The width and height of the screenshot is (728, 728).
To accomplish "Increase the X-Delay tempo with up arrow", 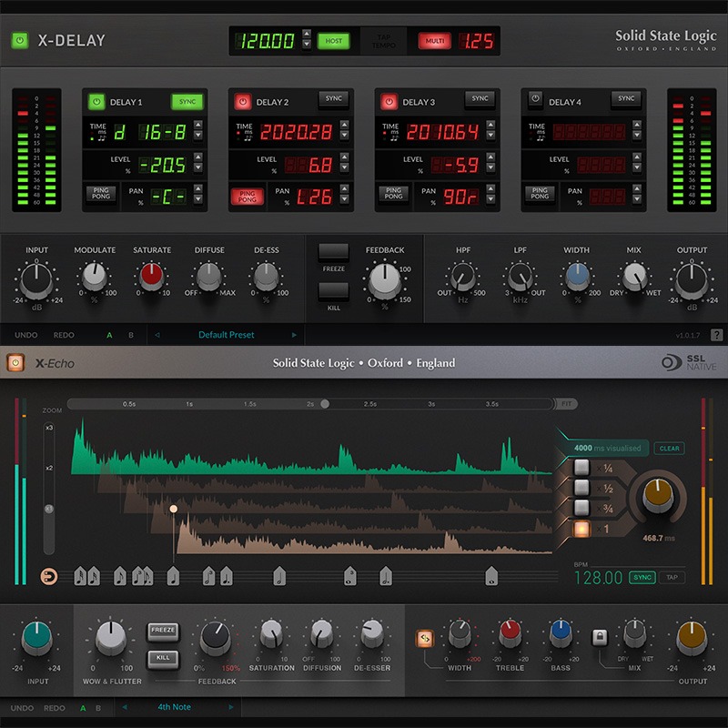I will point(307,34).
